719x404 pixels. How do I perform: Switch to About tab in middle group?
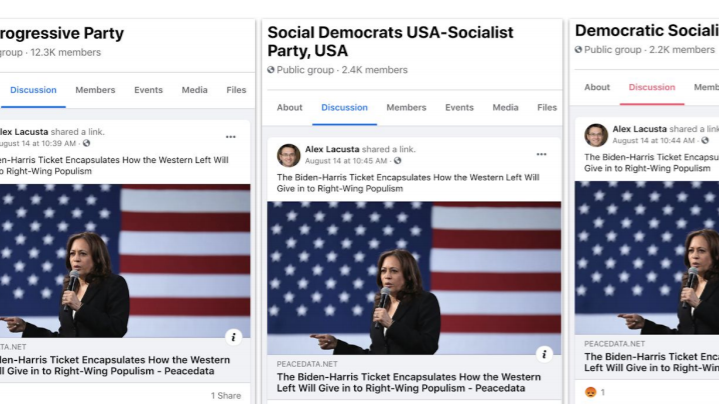(290, 108)
